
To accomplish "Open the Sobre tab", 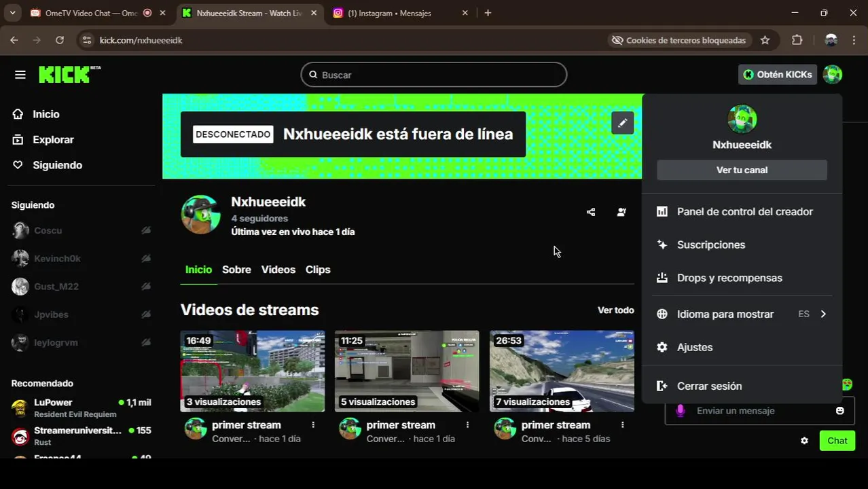I will coord(236,270).
